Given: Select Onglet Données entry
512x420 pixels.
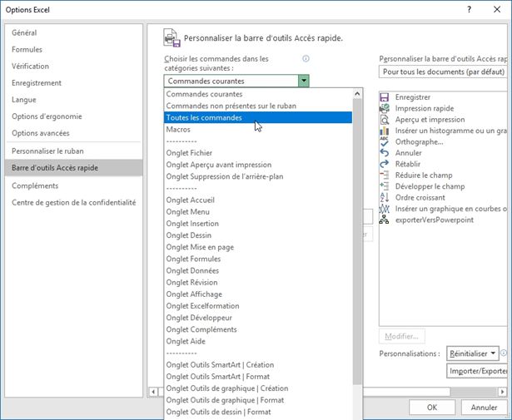Looking at the screenshot, I should tap(258, 270).
